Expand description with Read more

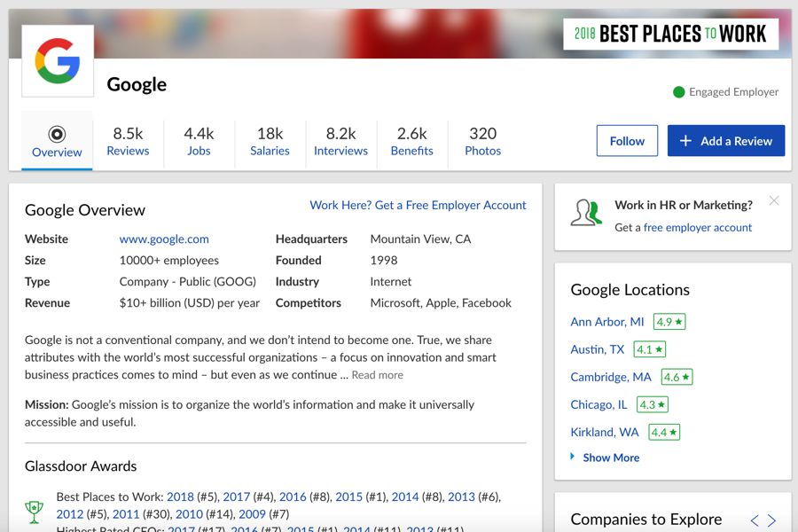(377, 375)
